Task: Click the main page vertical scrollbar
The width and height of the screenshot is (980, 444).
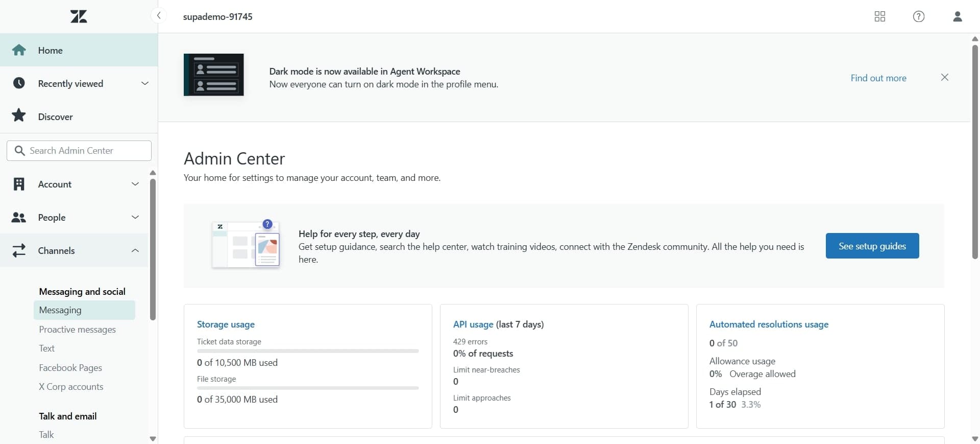Action: click(975, 152)
